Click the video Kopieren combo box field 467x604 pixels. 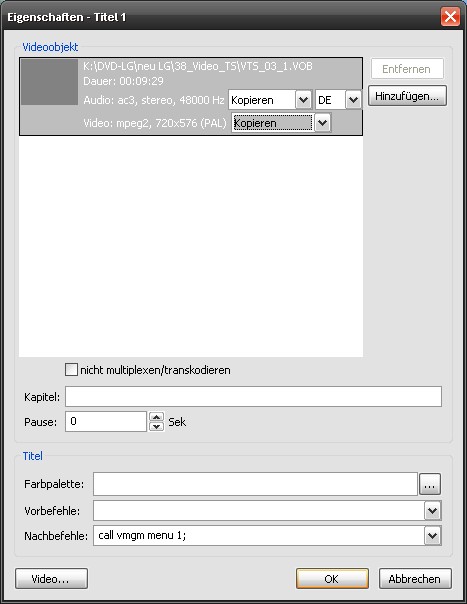(x=273, y=123)
